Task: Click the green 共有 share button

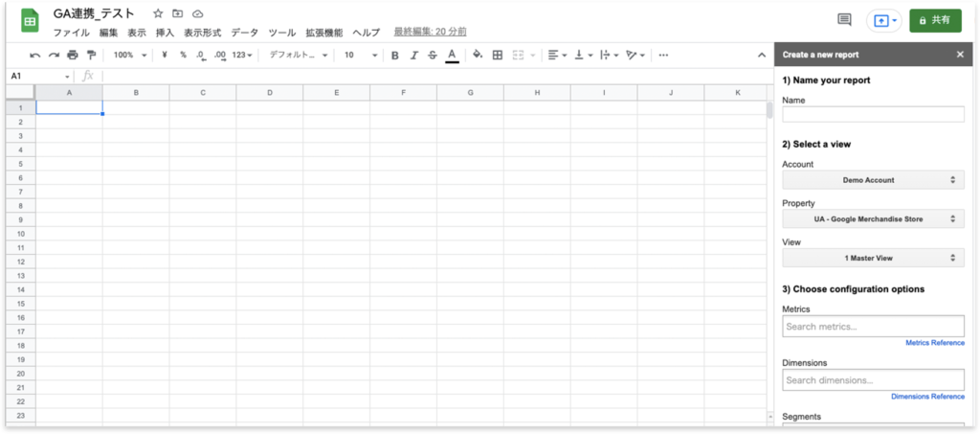Action: (935, 20)
